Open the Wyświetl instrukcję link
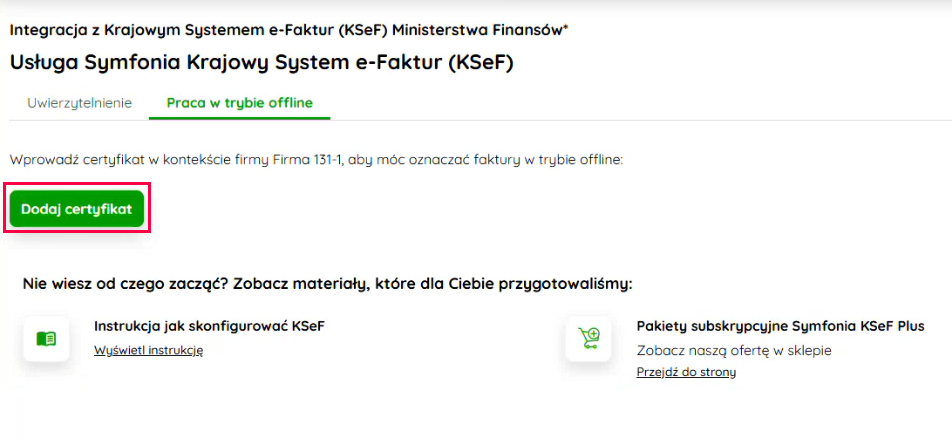Viewport: 952px width, 440px height. (x=148, y=350)
